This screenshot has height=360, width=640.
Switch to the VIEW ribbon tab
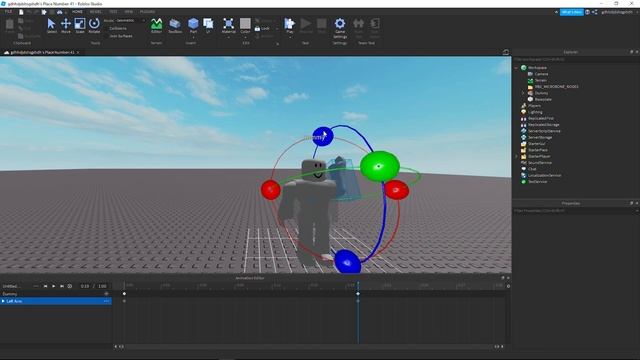[129, 12]
